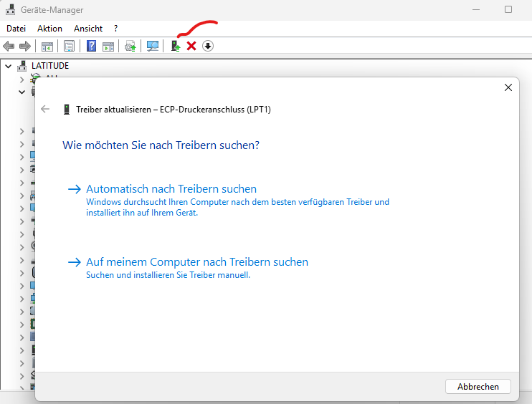Choose Auf meinem Computer nach Treibern suchen
Viewport: 532px width, 404px height.
pos(188,268)
